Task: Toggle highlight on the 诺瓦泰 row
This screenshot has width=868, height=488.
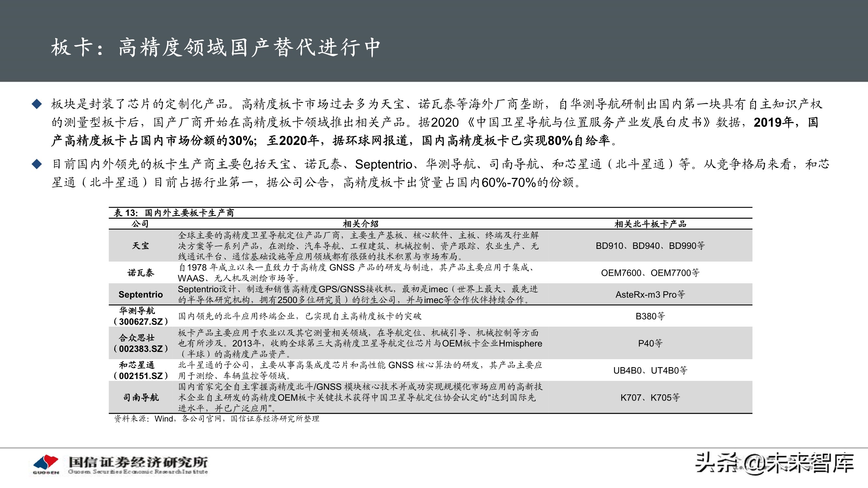Action: pyautogui.click(x=139, y=273)
